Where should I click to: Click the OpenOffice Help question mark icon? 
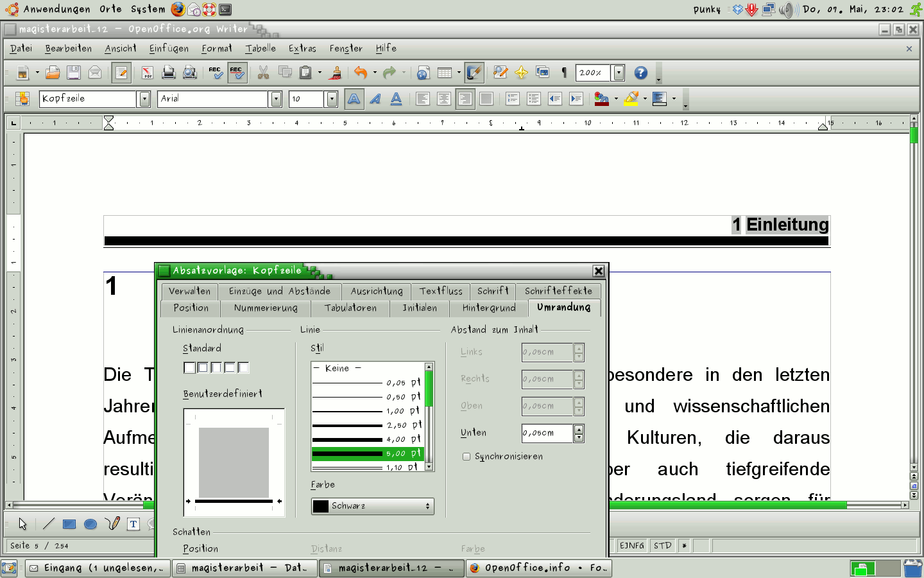click(x=640, y=73)
